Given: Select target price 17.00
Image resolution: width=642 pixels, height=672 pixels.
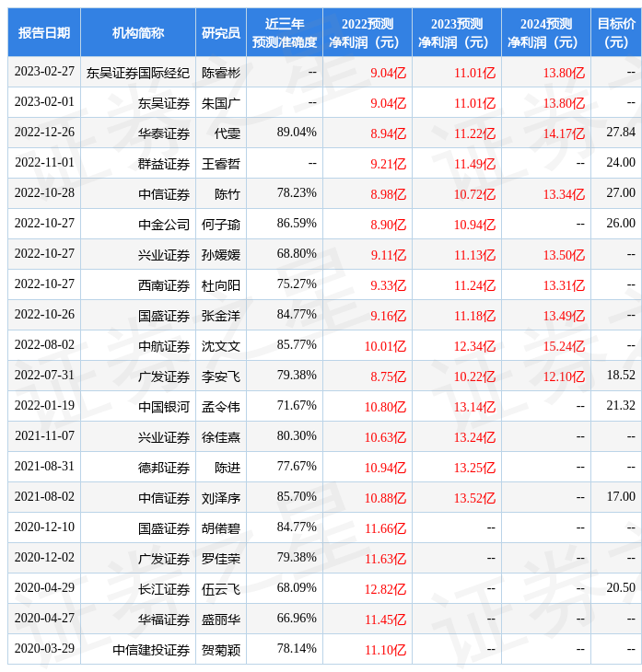Looking at the screenshot, I should pos(621,498).
